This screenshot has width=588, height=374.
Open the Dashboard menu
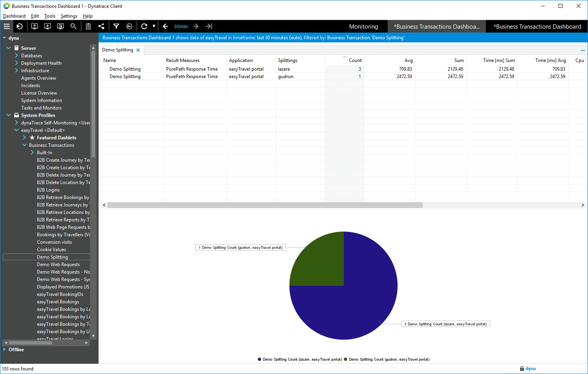(x=14, y=16)
